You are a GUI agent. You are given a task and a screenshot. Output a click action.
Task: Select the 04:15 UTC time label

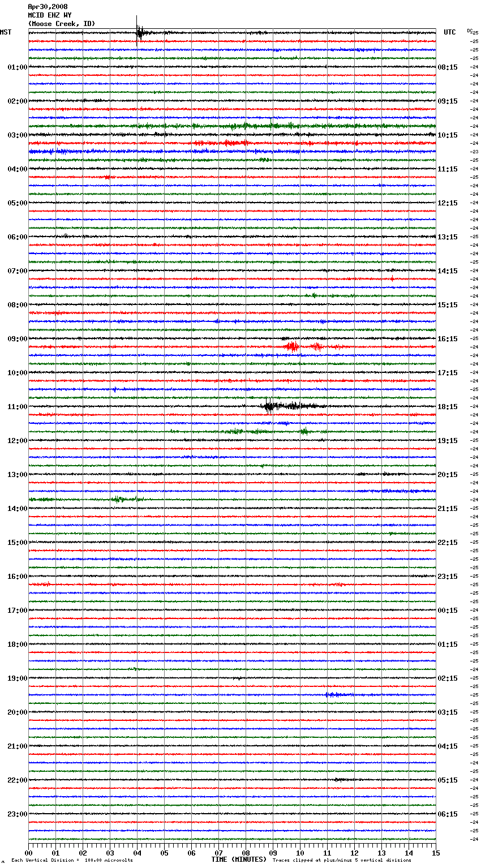pos(448,746)
